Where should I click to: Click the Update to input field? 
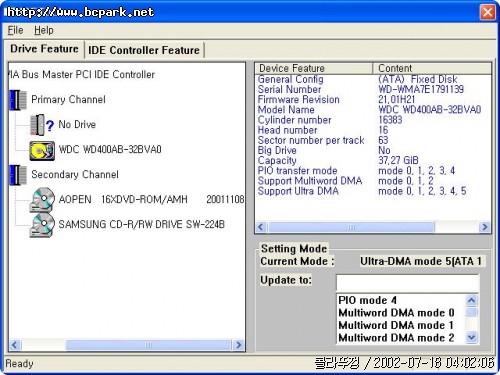pos(407,282)
